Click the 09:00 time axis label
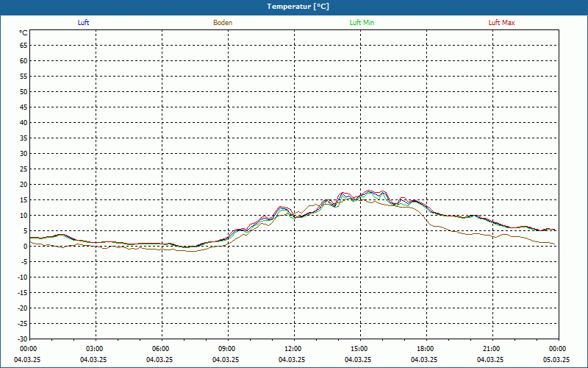The image size is (588, 368). click(227, 349)
